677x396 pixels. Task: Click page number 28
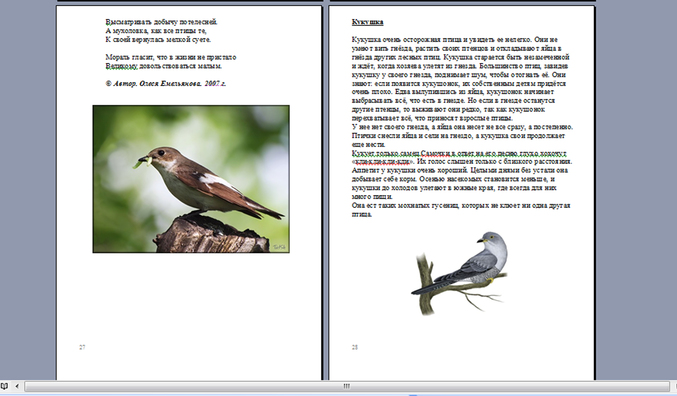(354, 347)
